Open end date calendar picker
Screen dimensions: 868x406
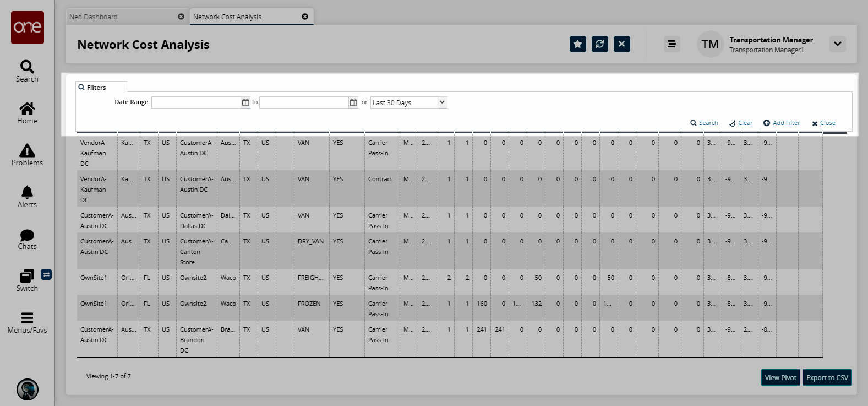pyautogui.click(x=353, y=102)
